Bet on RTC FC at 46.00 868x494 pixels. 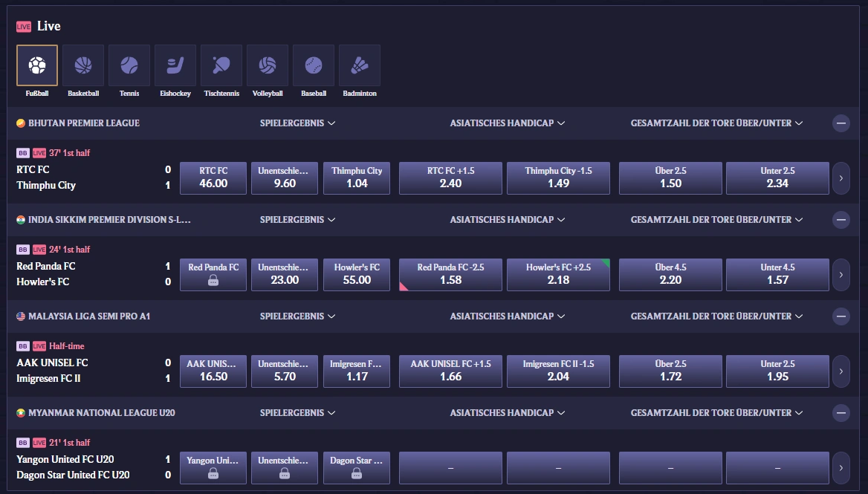tap(213, 178)
